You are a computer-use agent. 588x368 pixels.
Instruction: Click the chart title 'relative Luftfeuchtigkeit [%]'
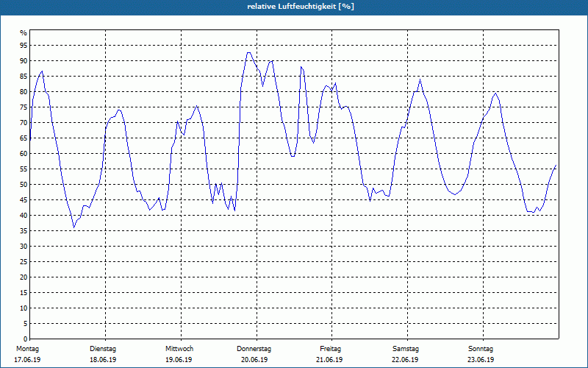tap(301, 7)
